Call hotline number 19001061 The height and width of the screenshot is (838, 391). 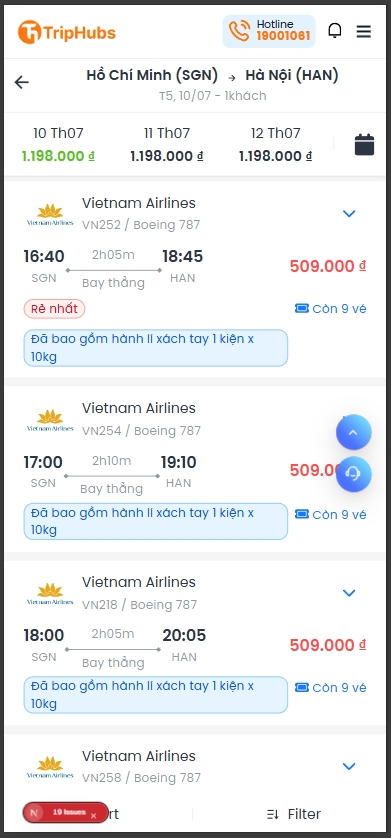(283, 36)
